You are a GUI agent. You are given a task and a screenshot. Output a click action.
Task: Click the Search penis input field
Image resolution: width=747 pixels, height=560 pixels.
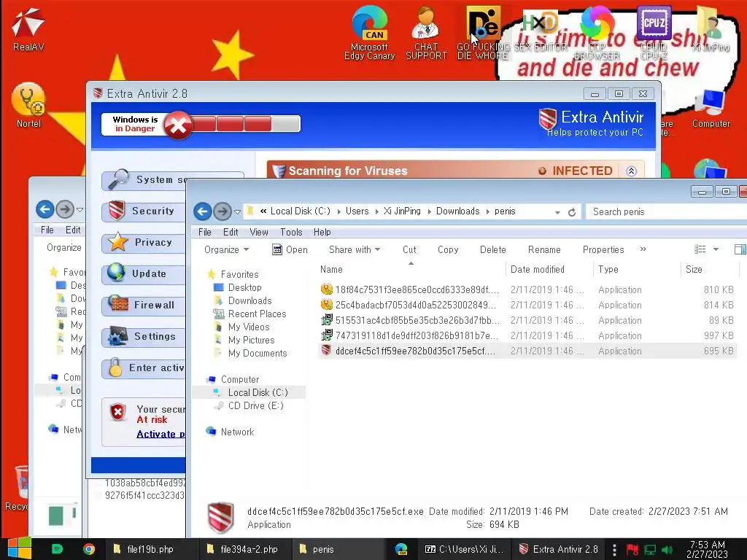click(x=667, y=211)
